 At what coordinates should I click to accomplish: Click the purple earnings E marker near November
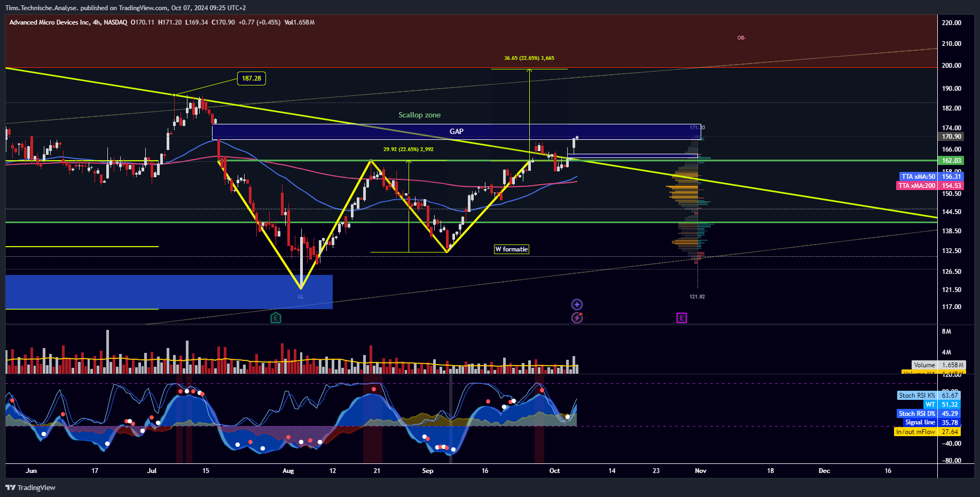[681, 318]
